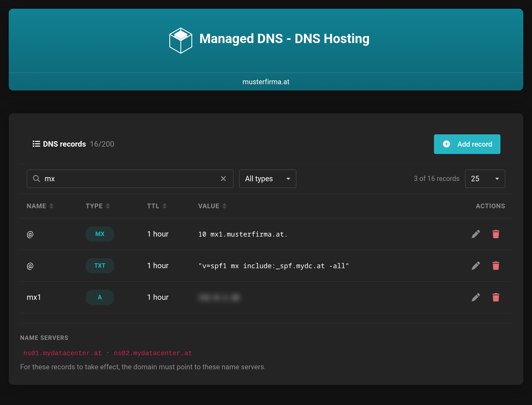This screenshot has width=532, height=405.
Task: Click the search magnifier icon
Action: tap(36, 179)
